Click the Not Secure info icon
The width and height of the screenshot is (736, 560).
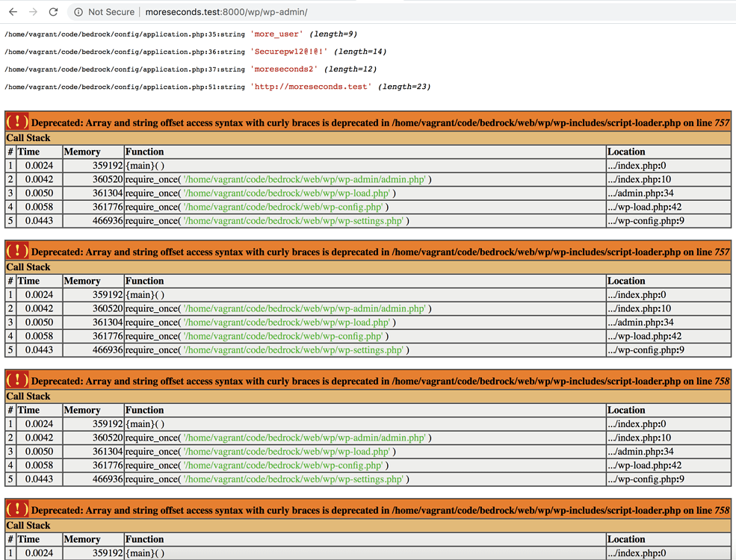[x=79, y=12]
